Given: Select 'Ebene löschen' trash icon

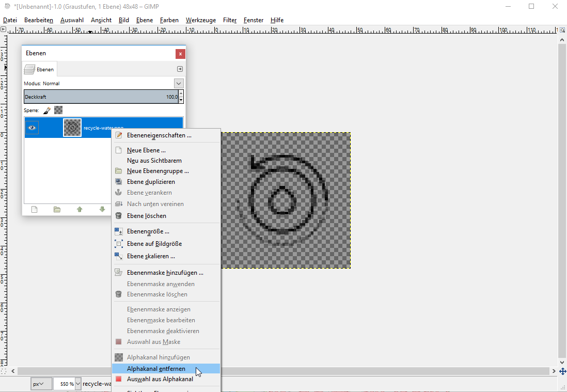Looking at the screenshot, I should click(119, 216).
